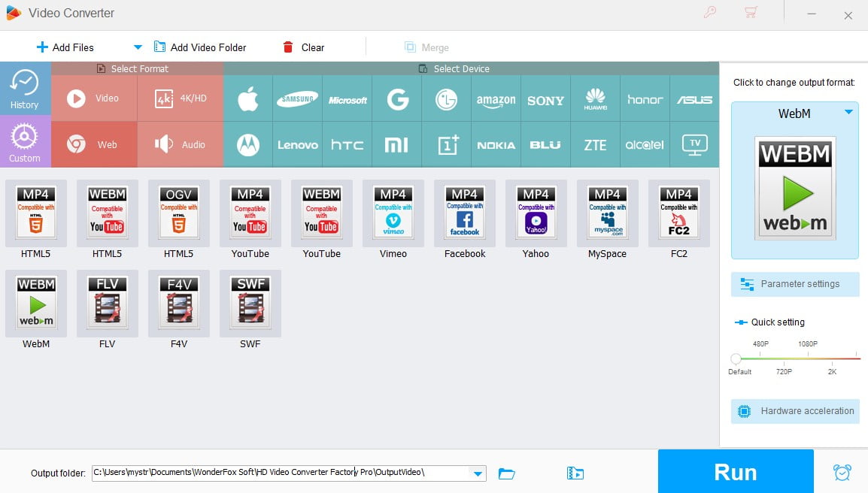The image size is (868, 493).
Task: Expand the output folder path dropdown
Action: (x=477, y=473)
